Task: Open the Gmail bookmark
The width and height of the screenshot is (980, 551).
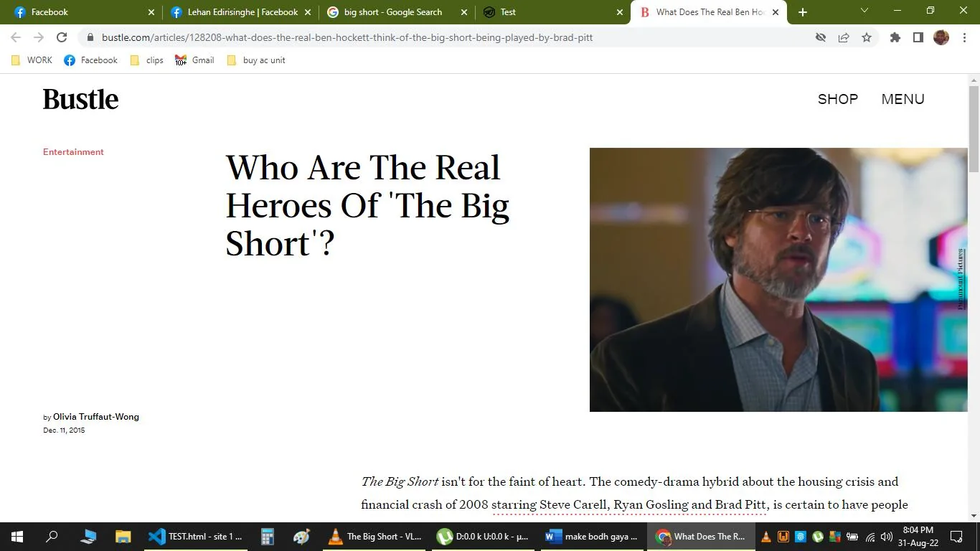Action: pyautogui.click(x=194, y=60)
